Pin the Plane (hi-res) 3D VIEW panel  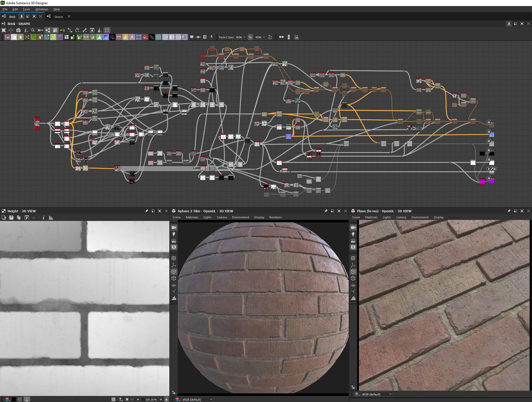509,211
